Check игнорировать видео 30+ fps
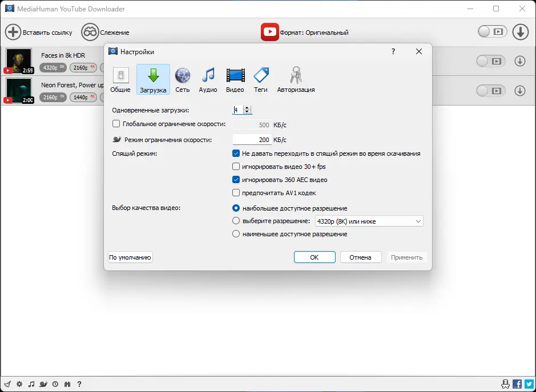The height and width of the screenshot is (392, 536). click(x=236, y=167)
